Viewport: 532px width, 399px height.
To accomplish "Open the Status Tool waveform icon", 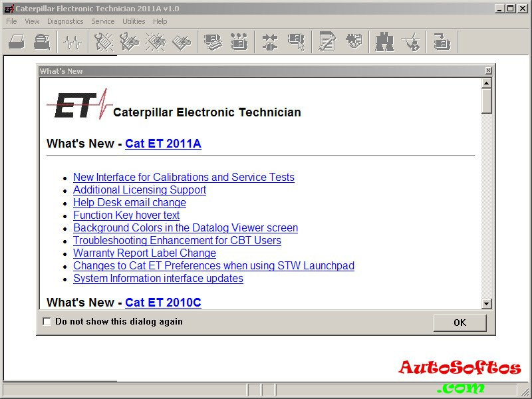I will coord(72,42).
